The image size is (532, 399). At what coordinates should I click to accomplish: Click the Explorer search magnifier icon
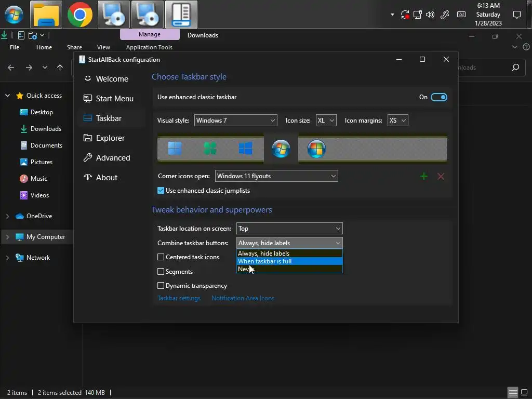point(515,68)
